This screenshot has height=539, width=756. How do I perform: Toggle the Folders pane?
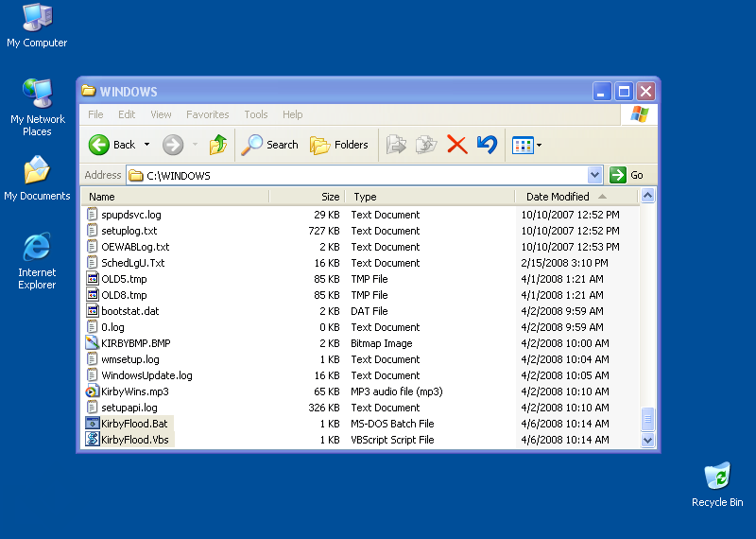click(339, 145)
